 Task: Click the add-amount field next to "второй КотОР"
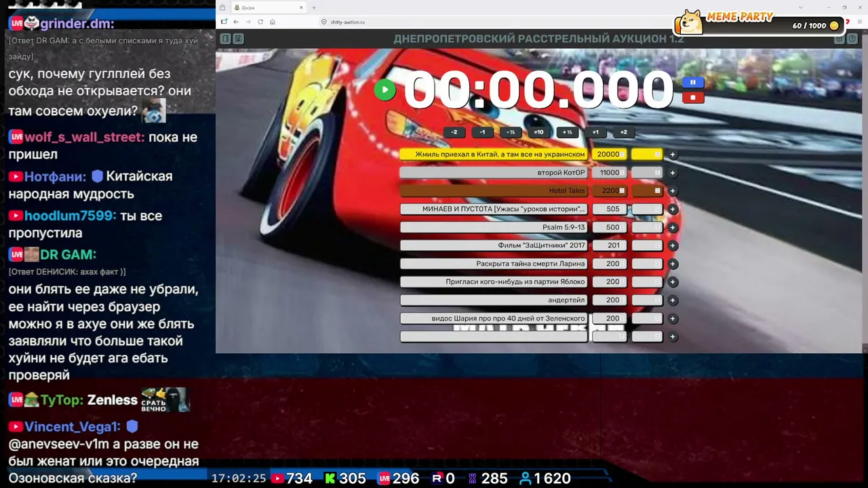(647, 173)
